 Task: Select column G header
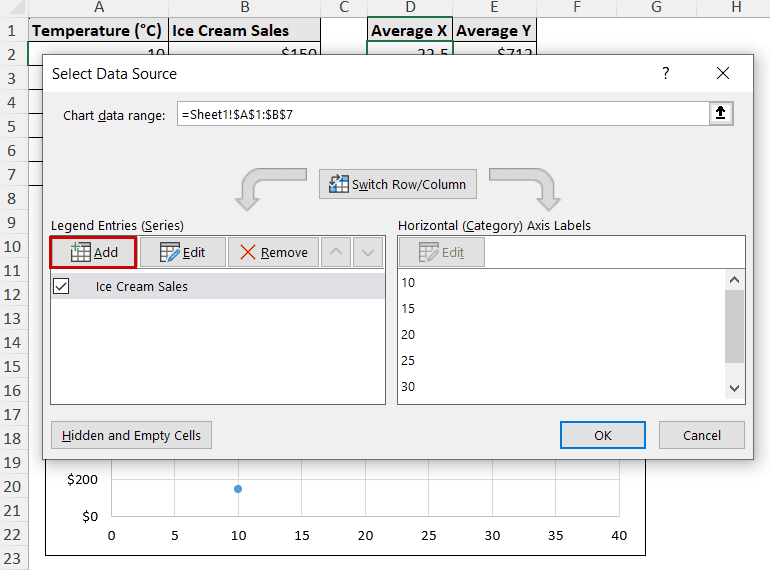point(656,7)
